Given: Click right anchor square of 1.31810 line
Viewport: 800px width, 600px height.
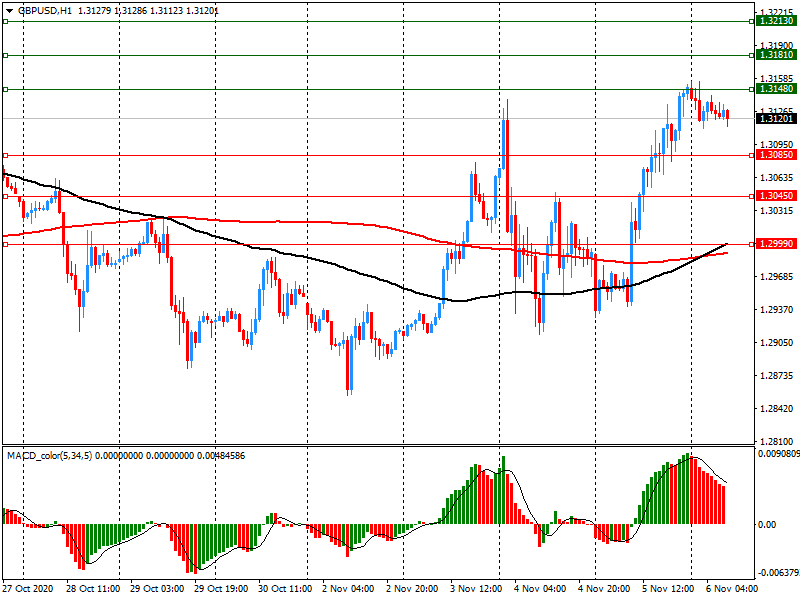Looking at the screenshot, I should [x=752, y=55].
